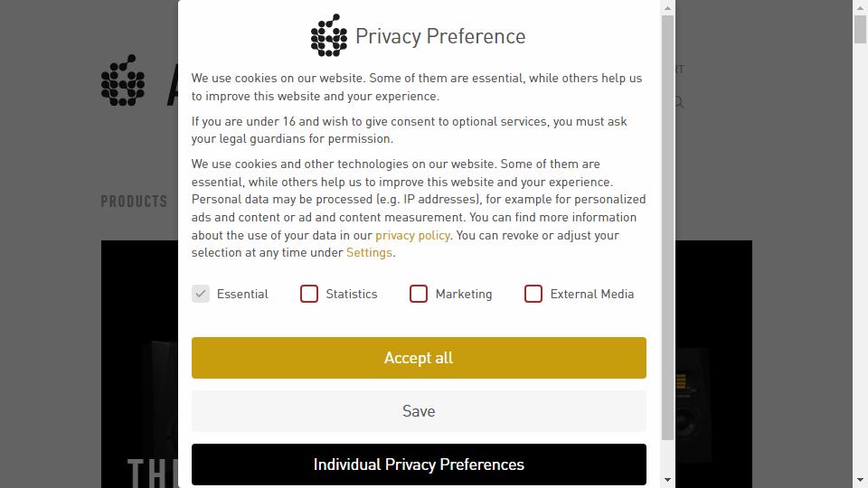Viewport: 868px width, 488px height.
Task: Click the logo beside the Privacy Preference title
Action: pos(329,35)
